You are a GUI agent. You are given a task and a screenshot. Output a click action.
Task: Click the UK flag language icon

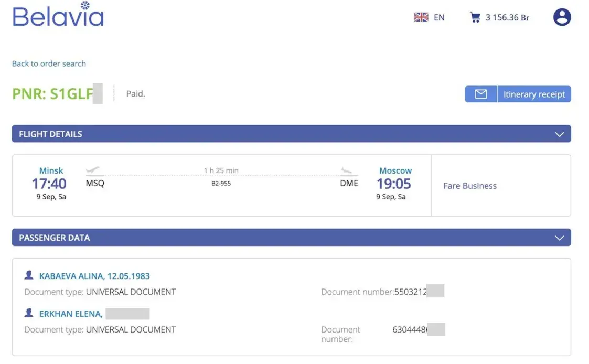[421, 17]
